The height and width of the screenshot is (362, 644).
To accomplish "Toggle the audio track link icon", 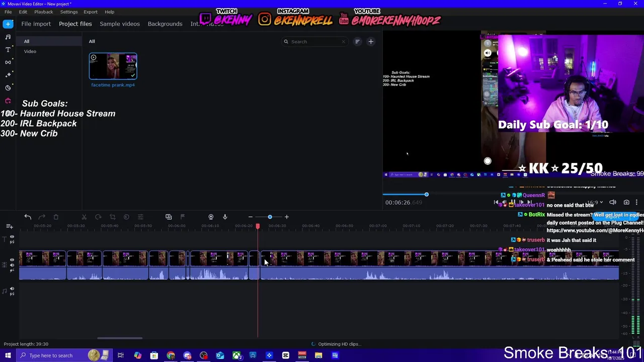I will tap(12, 294).
